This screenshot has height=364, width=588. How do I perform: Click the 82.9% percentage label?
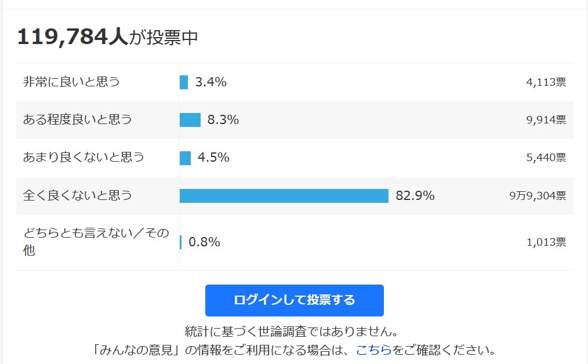pos(415,196)
